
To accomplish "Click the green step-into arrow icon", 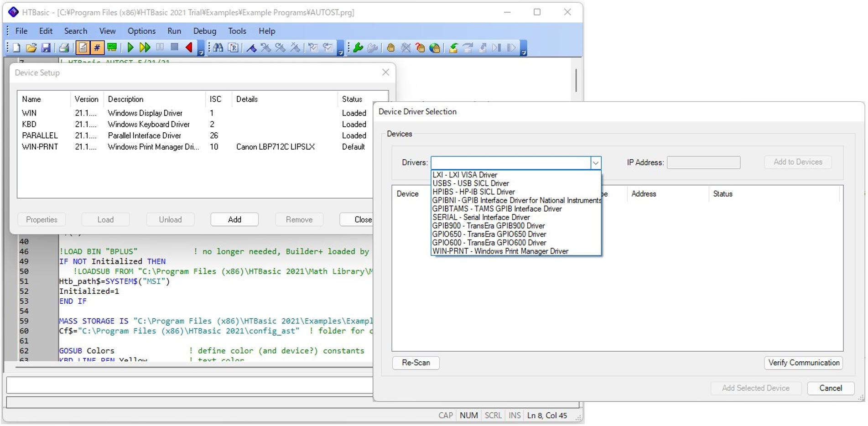I will point(453,47).
